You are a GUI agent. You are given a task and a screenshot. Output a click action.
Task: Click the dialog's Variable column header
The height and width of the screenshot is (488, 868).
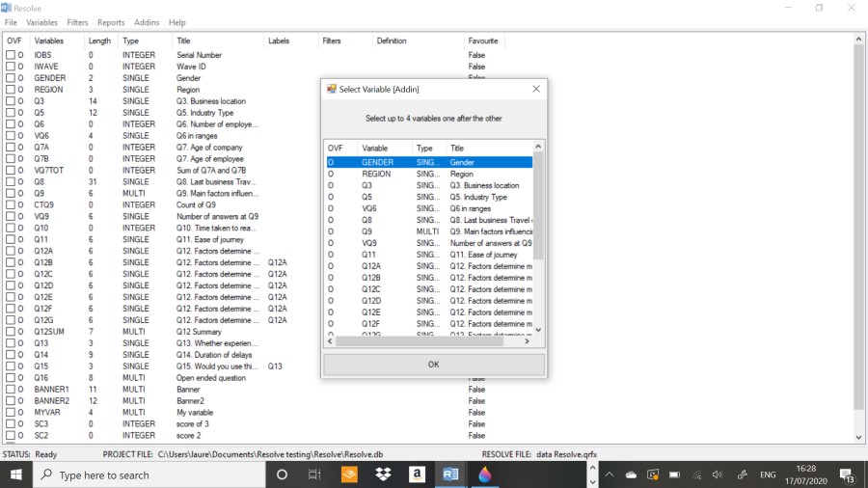click(x=385, y=148)
